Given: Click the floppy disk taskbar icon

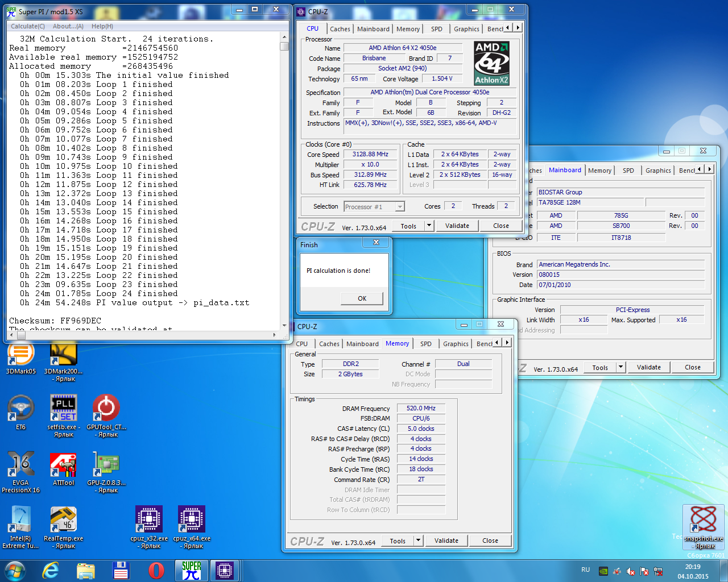Looking at the screenshot, I should pyautogui.click(x=121, y=571).
